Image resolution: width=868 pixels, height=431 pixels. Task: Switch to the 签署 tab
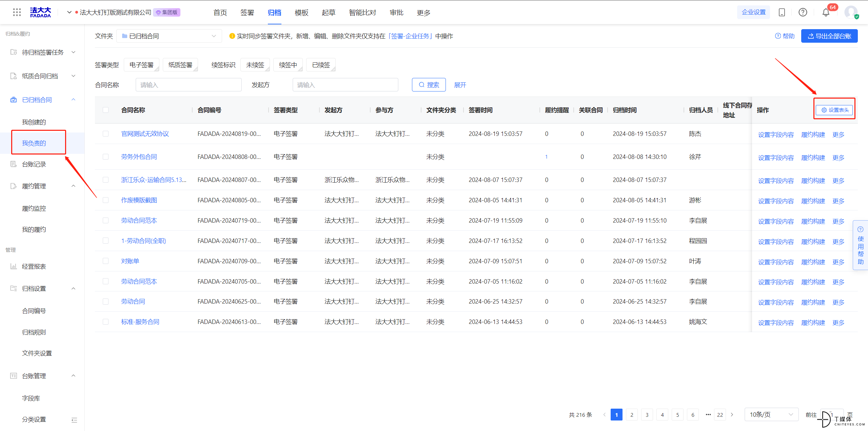247,13
